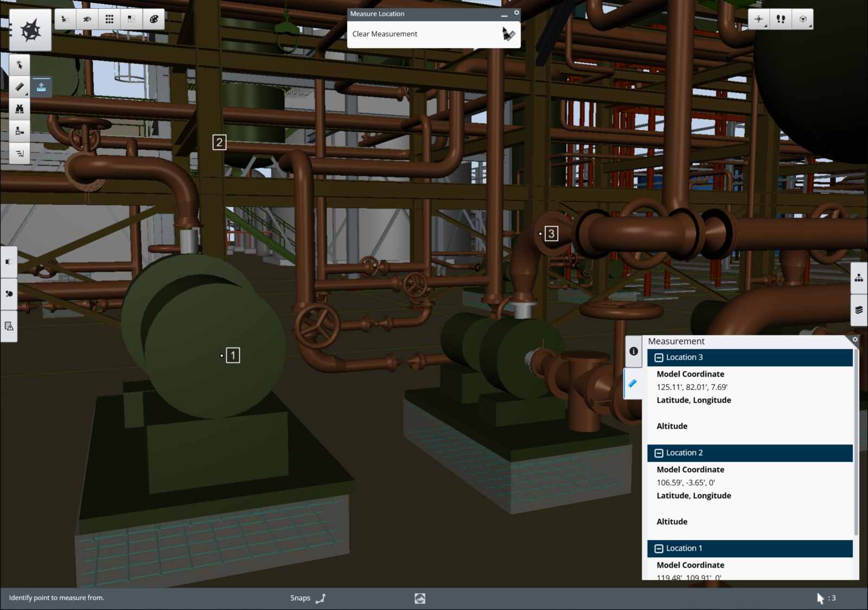The width and height of the screenshot is (868, 610).
Task: Open the nine-dot grid tool in top toolbar
Action: tap(110, 19)
